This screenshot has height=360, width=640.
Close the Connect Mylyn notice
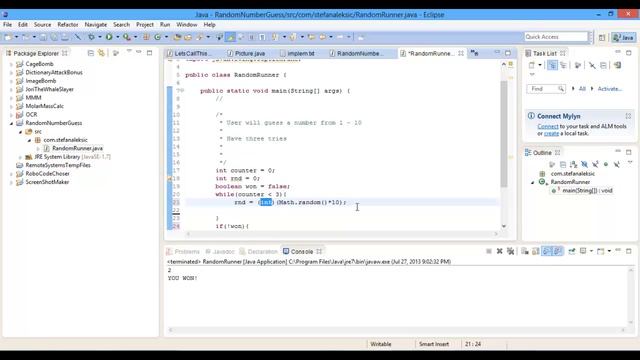(x=628, y=116)
